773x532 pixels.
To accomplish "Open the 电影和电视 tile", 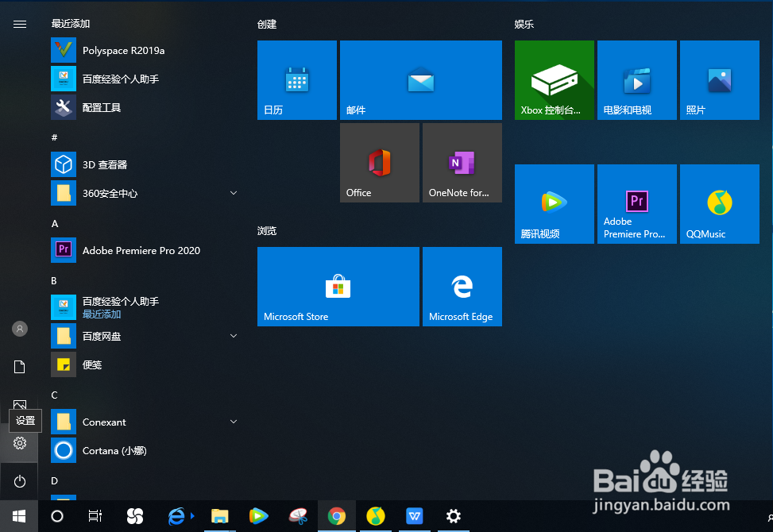I will (x=637, y=79).
